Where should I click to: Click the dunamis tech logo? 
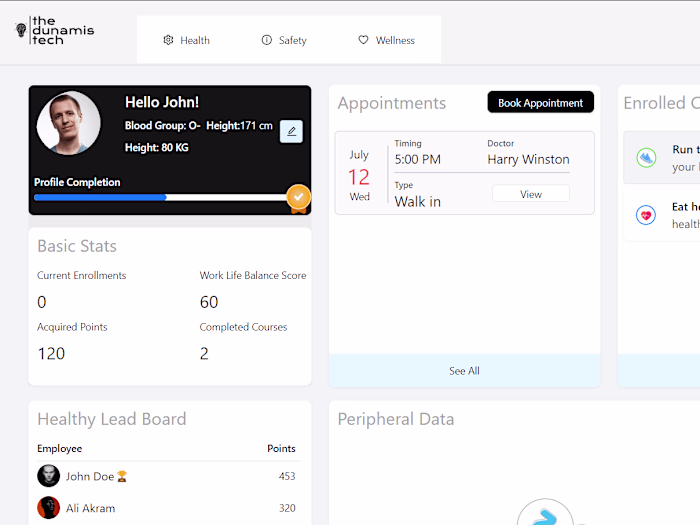click(54, 30)
